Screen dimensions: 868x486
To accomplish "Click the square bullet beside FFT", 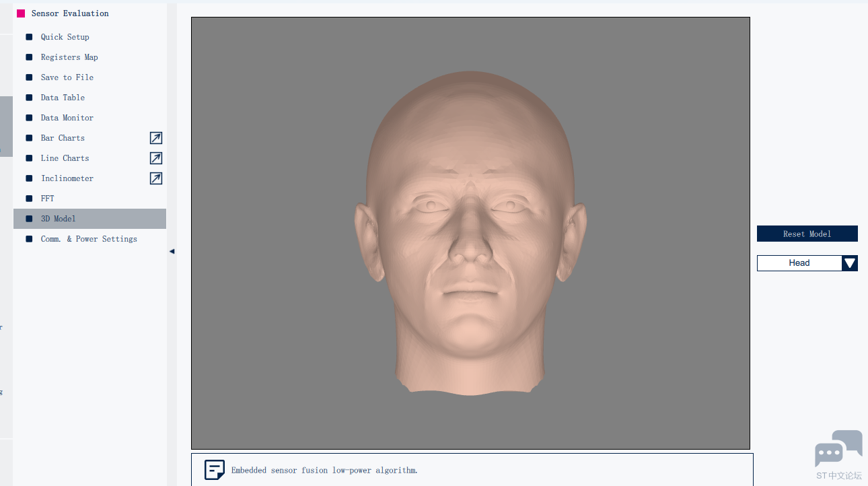I will point(29,199).
